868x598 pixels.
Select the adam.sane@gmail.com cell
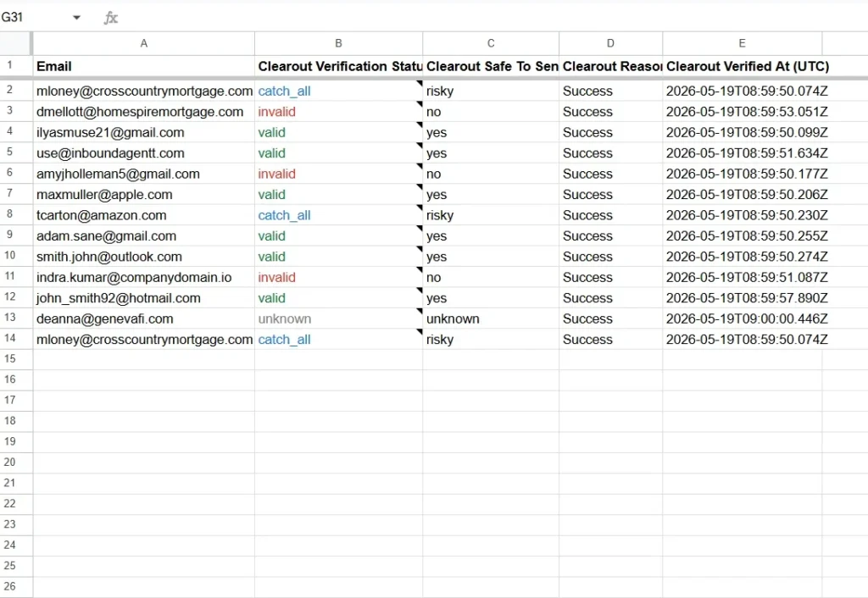144,235
